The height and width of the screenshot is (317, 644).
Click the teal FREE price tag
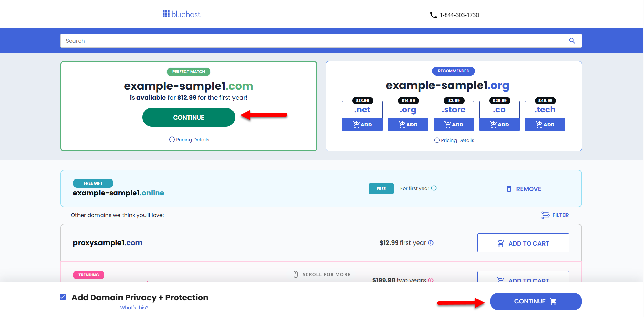(x=381, y=189)
